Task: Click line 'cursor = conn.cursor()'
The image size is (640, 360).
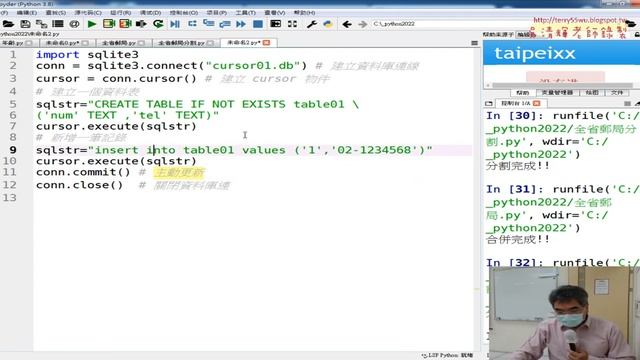Action: [116, 78]
